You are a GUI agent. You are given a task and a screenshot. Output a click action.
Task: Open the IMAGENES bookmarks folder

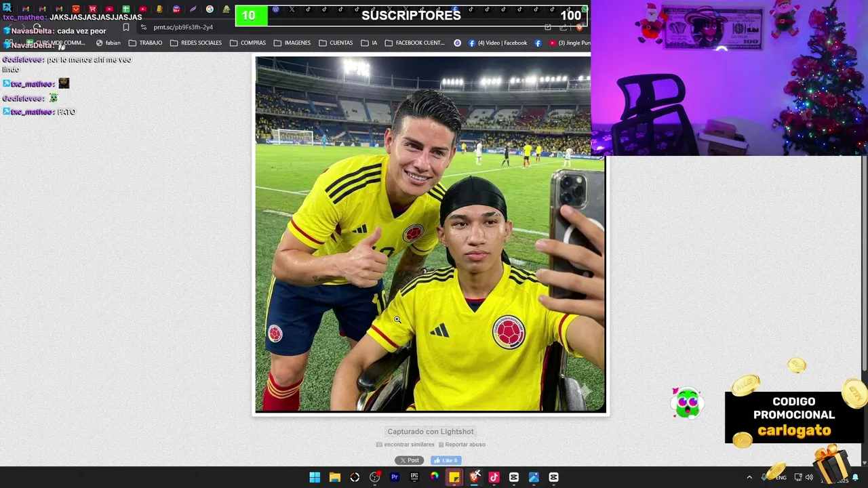(x=292, y=43)
